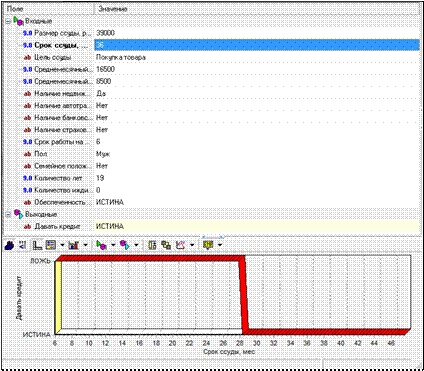Click the value 39000
424x371 pixels.
[x=105, y=33]
